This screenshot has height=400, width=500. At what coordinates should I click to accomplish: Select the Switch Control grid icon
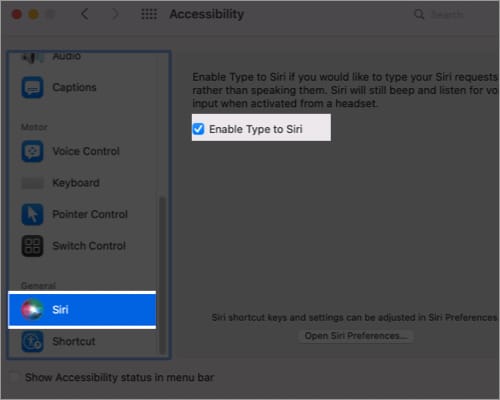[32, 246]
